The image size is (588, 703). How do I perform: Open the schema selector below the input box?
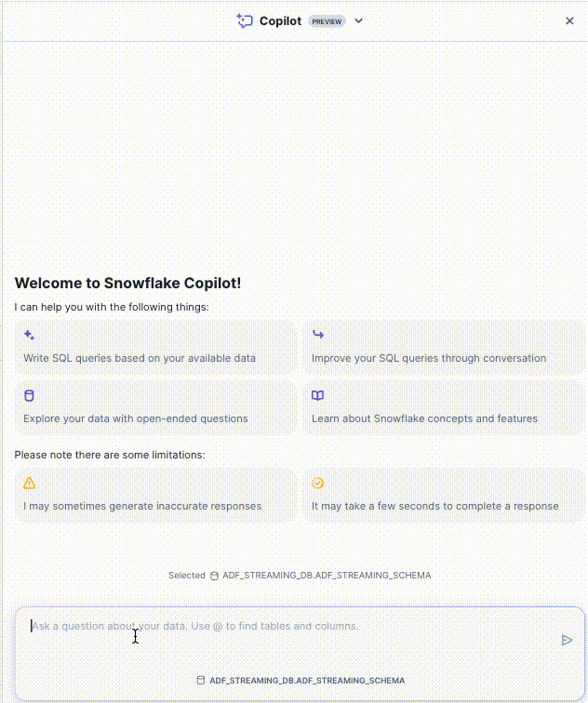coord(301,681)
